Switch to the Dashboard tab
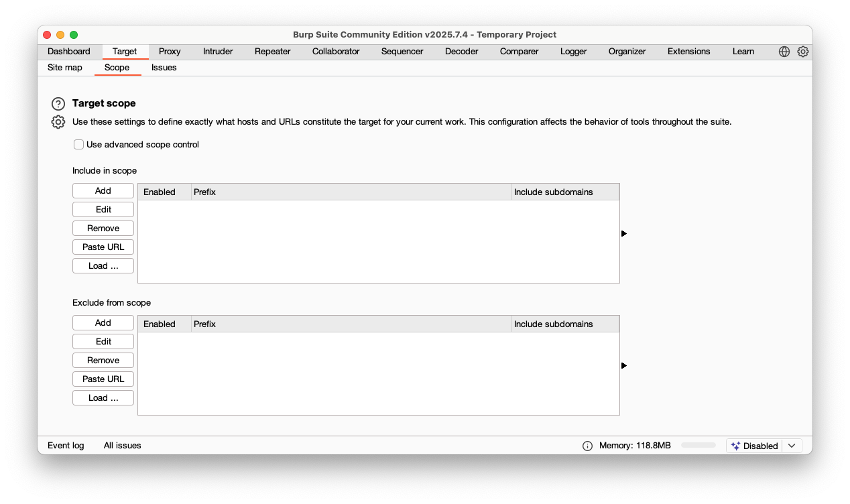Screen dimensions: 850x504 click(x=69, y=52)
